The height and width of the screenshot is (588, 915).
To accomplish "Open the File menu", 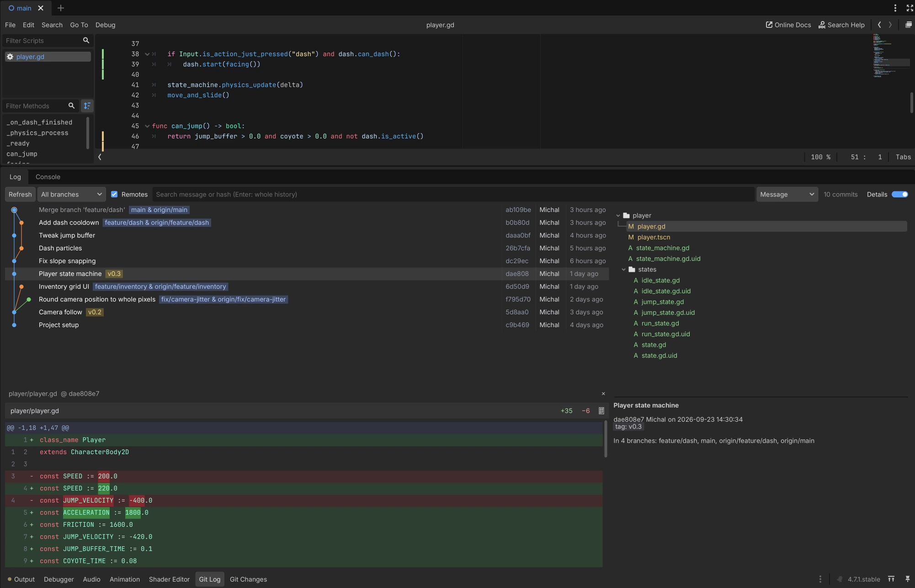I will [x=10, y=25].
